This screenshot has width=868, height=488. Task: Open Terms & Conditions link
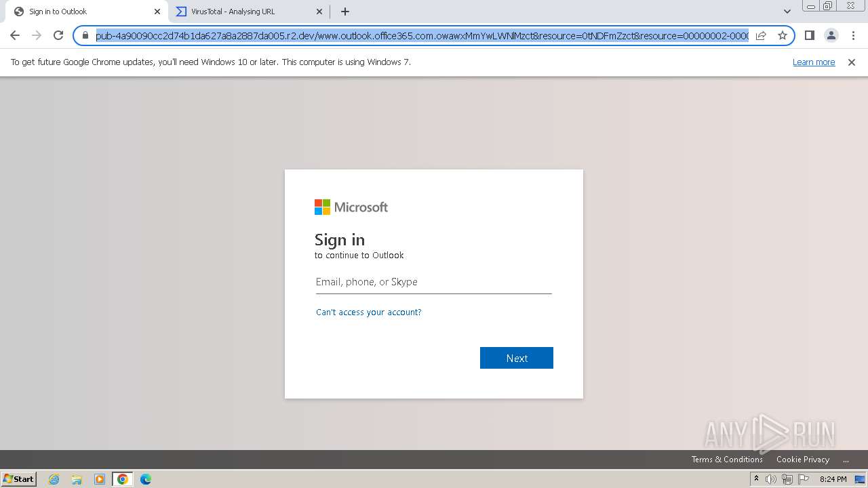(727, 460)
